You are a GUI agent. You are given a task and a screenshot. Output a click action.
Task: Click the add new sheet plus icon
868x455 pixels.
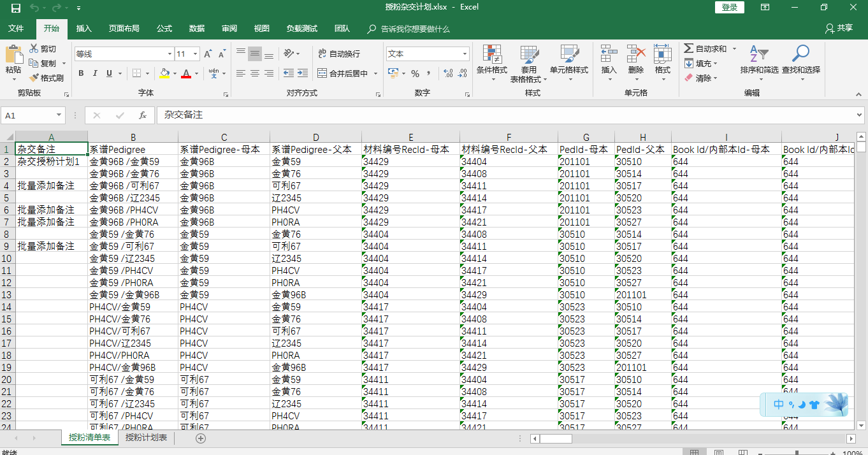tap(201, 438)
